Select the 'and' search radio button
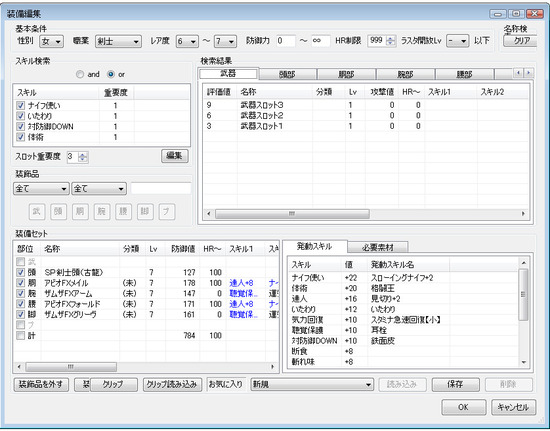The height and width of the screenshot is (431, 550). (x=80, y=74)
